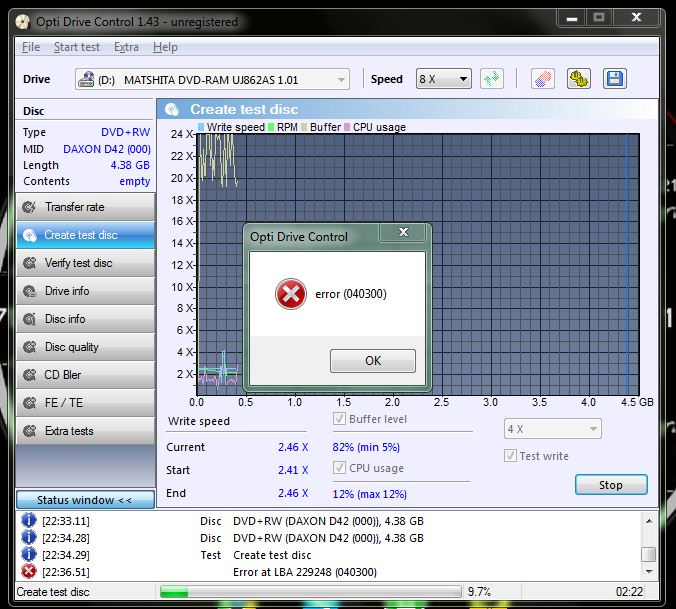
Task: Click the RPM legend color swatch
Action: (271, 127)
